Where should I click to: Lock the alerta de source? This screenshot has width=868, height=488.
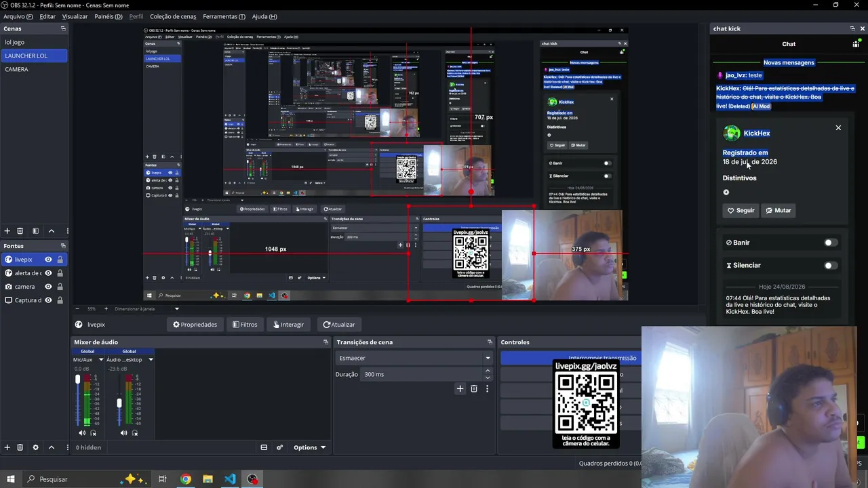coord(60,273)
